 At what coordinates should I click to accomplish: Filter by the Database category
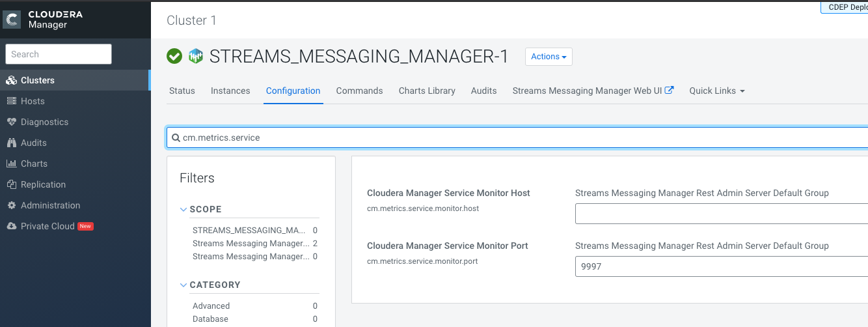click(210, 319)
